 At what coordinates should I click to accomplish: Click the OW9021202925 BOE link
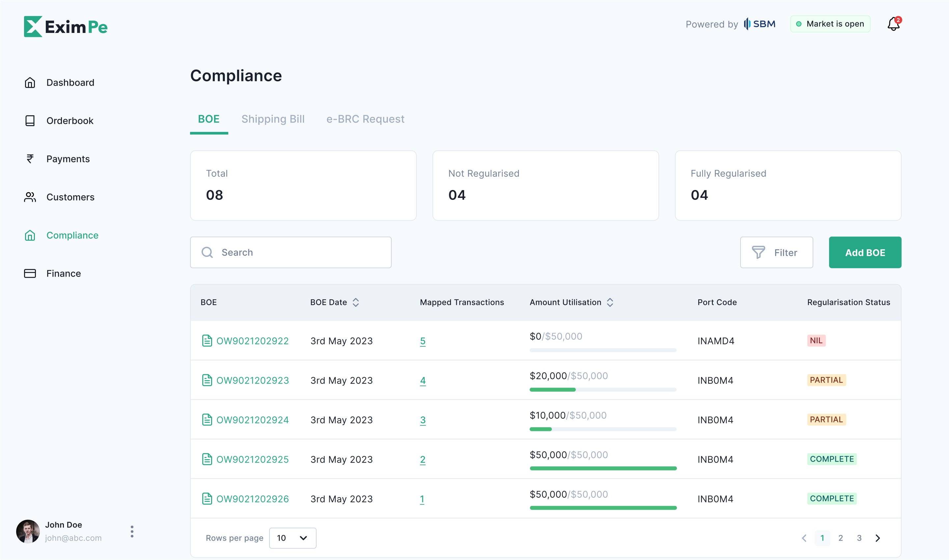tap(253, 459)
